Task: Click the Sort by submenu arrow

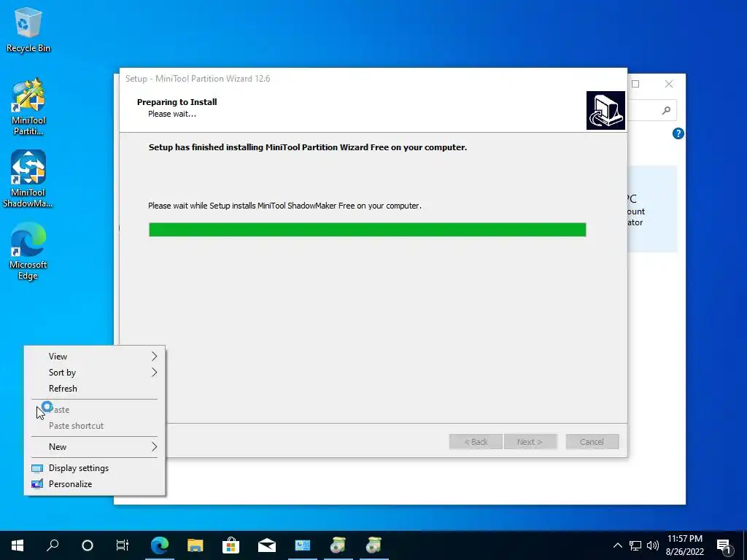Action: tap(155, 373)
